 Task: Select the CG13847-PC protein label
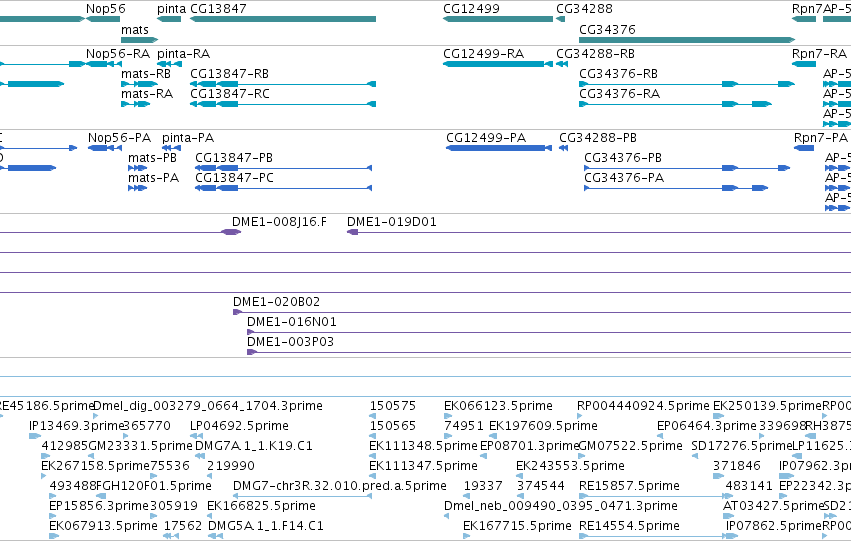click(234, 178)
